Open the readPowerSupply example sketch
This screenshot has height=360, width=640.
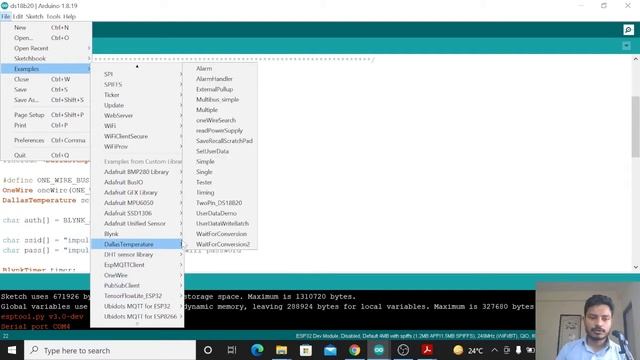click(x=220, y=131)
